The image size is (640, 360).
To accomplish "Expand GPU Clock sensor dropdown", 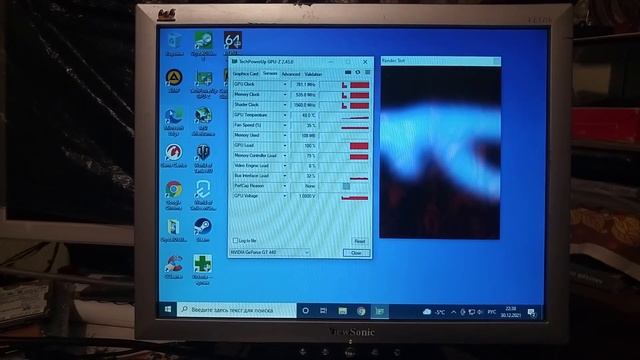I will point(285,84).
